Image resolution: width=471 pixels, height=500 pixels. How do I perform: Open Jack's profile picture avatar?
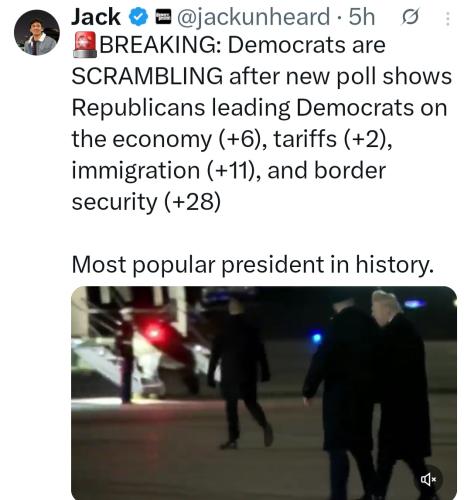coord(37,32)
